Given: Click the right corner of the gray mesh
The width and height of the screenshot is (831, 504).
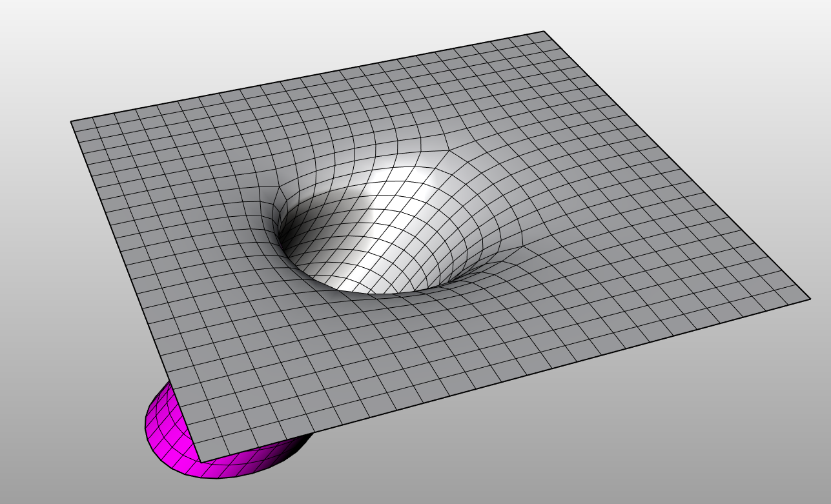Looking at the screenshot, I should pyautogui.click(x=809, y=299).
